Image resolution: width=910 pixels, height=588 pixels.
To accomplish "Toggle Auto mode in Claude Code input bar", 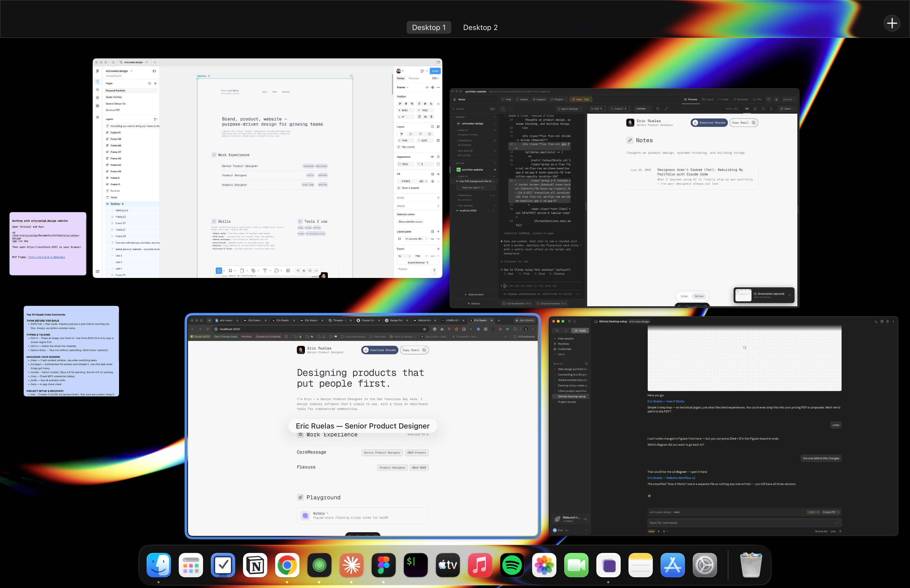I will 651,531.
